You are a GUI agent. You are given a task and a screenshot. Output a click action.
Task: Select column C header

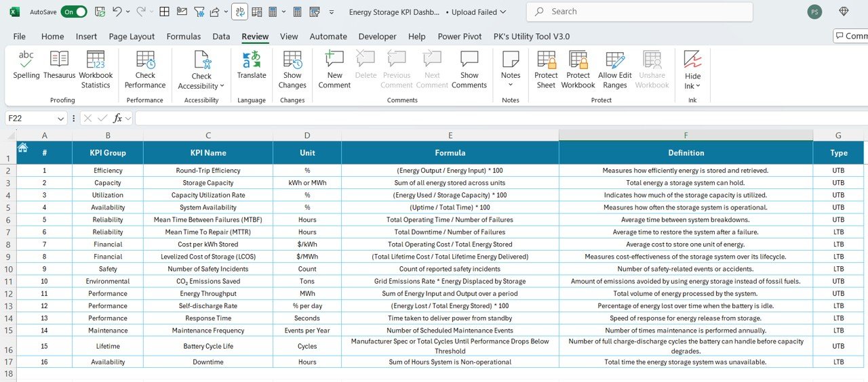pos(208,135)
